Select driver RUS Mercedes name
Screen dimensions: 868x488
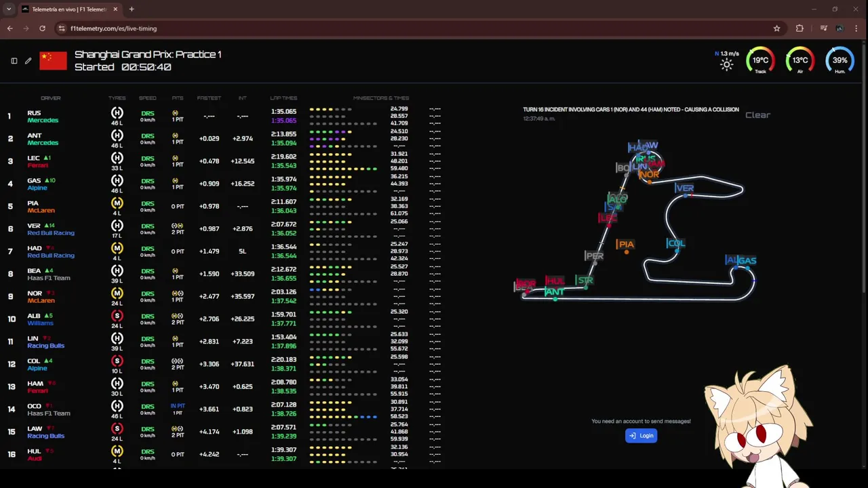[43, 117]
